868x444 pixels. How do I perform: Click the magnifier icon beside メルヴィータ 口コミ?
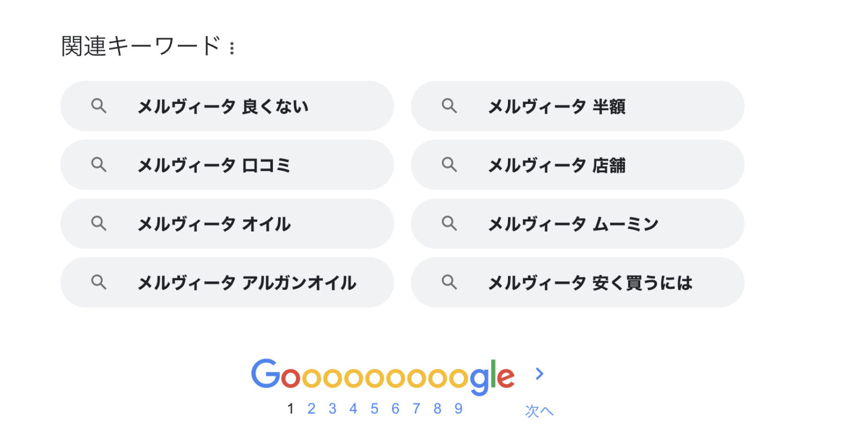coord(99,165)
